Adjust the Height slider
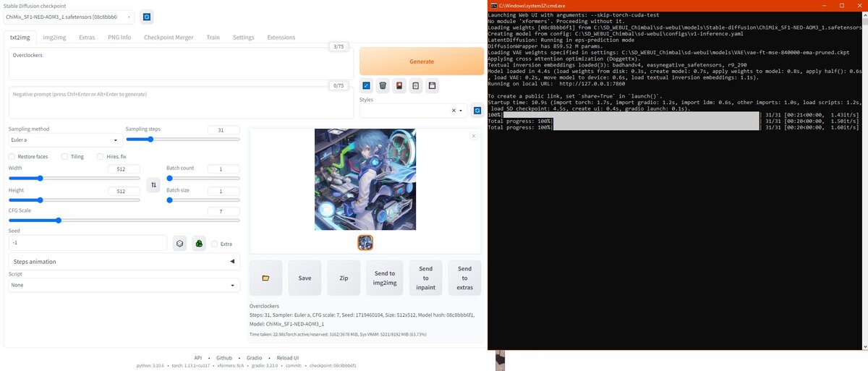This screenshot has height=371, width=868. [75, 200]
